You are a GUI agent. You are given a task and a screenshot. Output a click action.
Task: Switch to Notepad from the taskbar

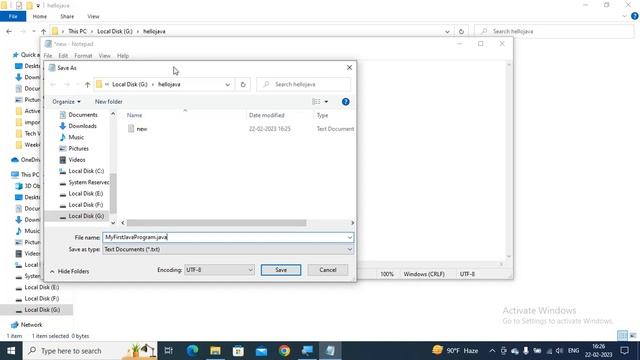(330, 351)
